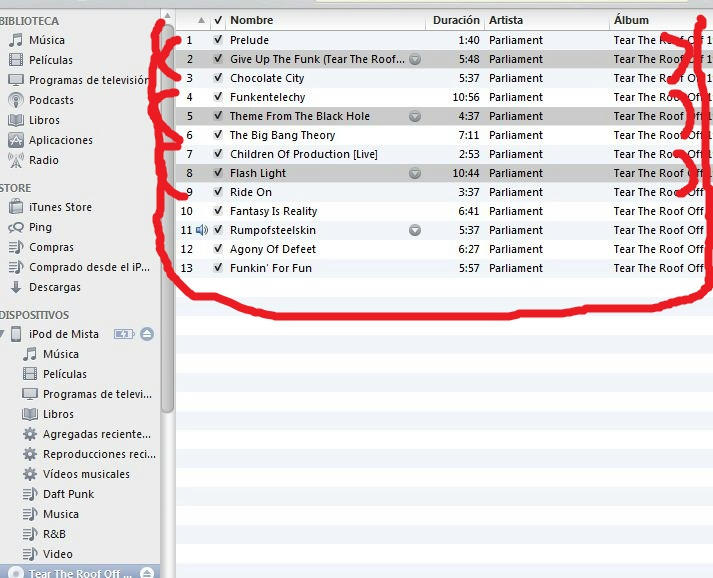Screen dimensions: 713x578
Task: Open Programas de televi... under iPod
Action: tap(97, 394)
